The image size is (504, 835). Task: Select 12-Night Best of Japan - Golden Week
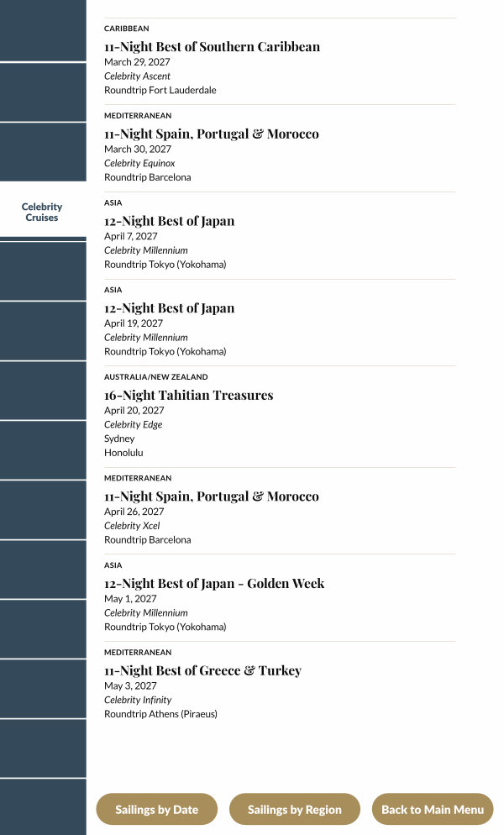point(214,584)
